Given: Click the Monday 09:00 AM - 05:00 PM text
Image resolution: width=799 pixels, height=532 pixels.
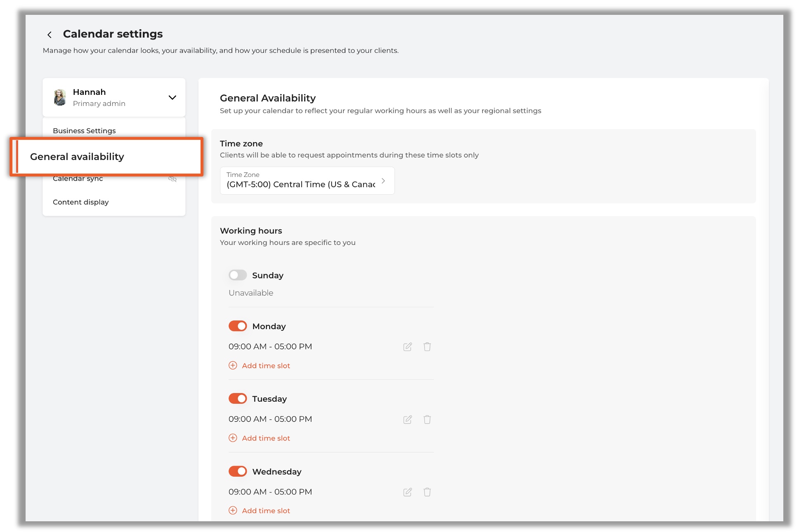Looking at the screenshot, I should [270, 347].
